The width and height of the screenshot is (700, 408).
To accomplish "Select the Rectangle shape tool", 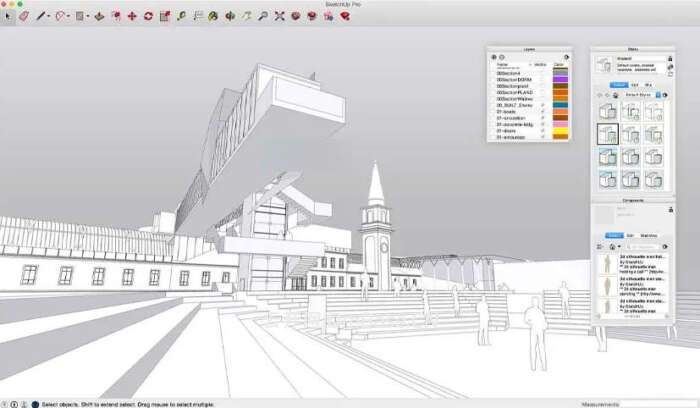I will (x=79, y=17).
